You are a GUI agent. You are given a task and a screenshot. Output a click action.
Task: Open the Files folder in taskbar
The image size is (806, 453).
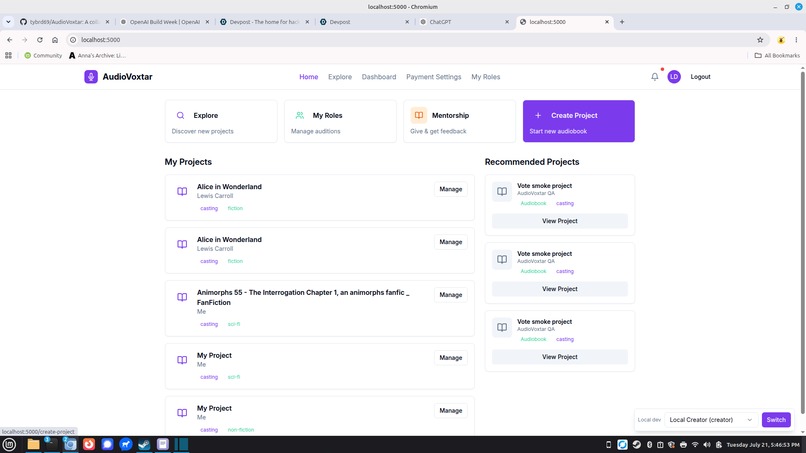(33, 444)
